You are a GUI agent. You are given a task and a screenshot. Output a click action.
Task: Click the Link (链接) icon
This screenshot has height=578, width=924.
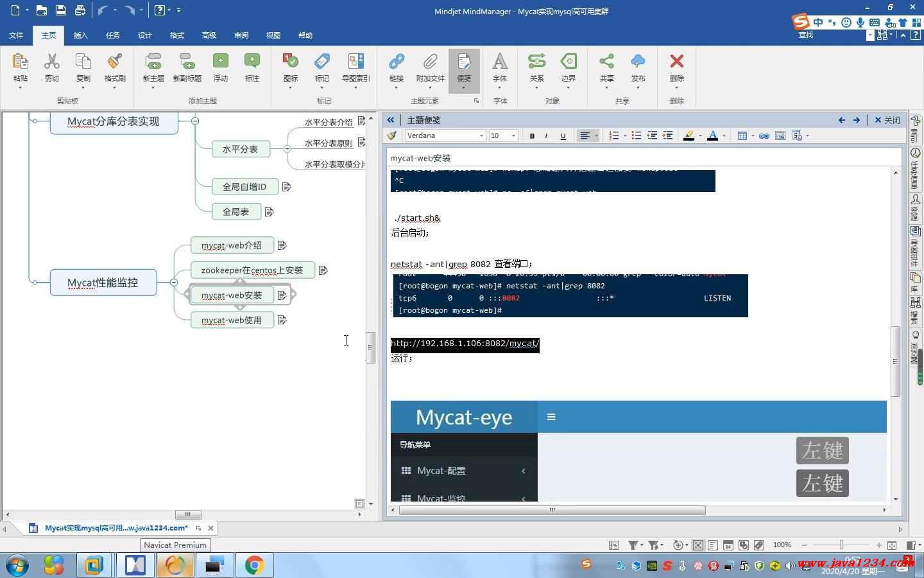click(x=397, y=62)
